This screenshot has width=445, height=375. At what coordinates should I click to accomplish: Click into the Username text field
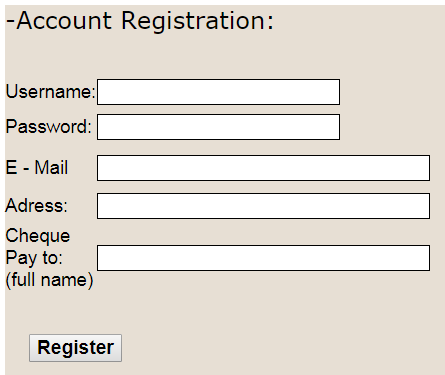[218, 92]
